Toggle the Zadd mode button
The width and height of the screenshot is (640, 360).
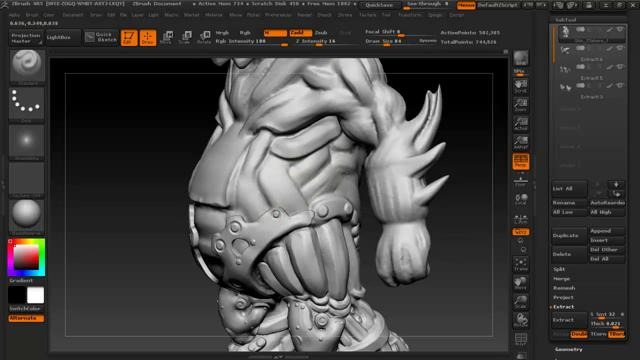click(300, 33)
